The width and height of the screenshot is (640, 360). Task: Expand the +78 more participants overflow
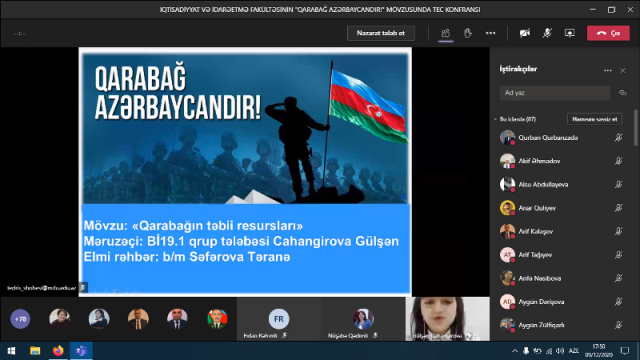(20, 319)
